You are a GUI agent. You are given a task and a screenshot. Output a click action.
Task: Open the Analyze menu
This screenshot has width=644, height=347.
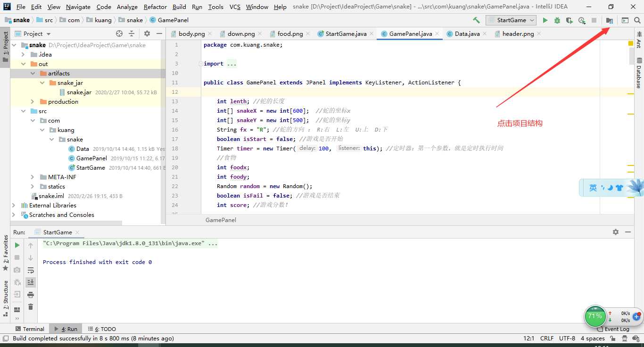click(x=126, y=7)
